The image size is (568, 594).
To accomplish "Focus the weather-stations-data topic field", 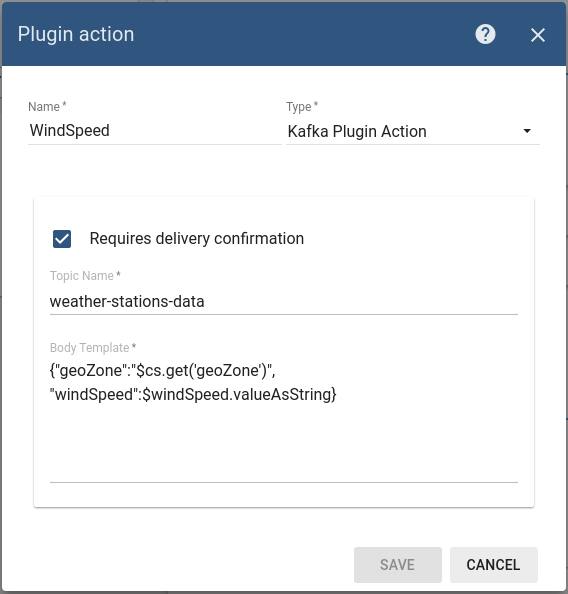I will click(283, 302).
